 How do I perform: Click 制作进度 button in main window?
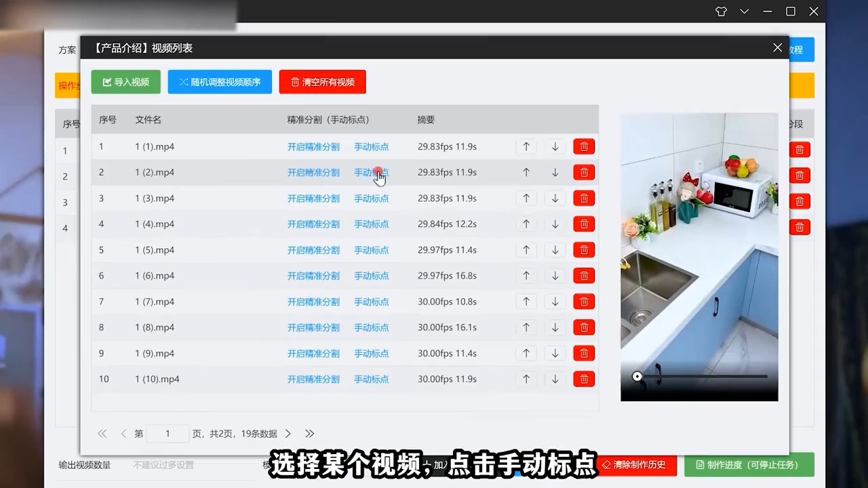click(749, 465)
